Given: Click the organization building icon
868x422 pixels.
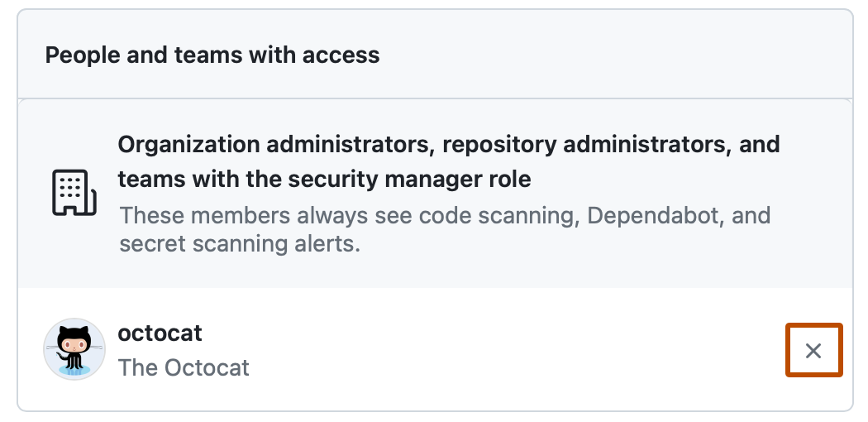Looking at the screenshot, I should [x=74, y=193].
